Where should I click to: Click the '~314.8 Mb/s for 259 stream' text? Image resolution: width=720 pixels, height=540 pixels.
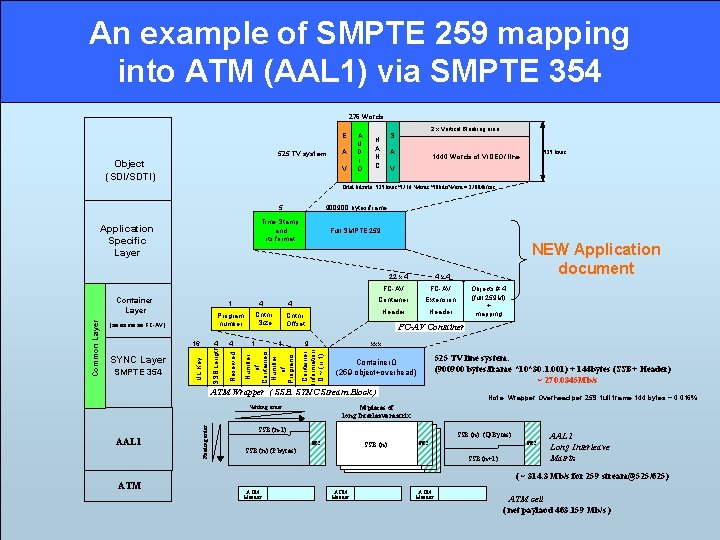pos(592,476)
